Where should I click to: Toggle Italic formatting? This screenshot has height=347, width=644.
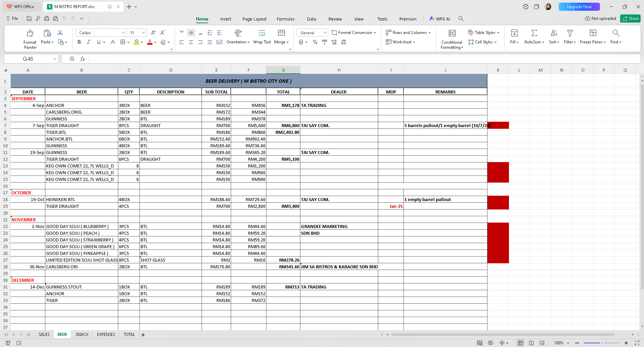[89, 42]
